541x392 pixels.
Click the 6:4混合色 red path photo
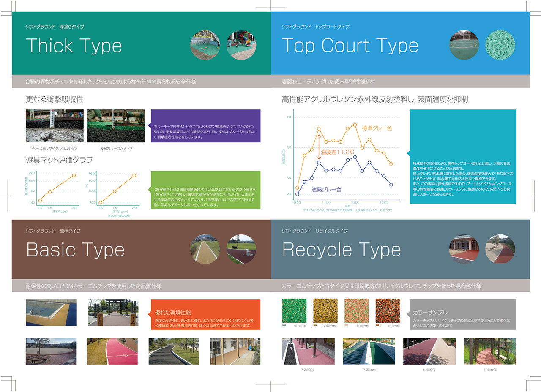429,351
